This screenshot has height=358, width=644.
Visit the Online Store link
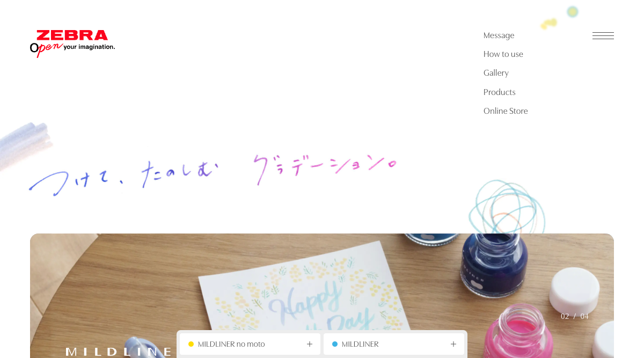(506, 111)
